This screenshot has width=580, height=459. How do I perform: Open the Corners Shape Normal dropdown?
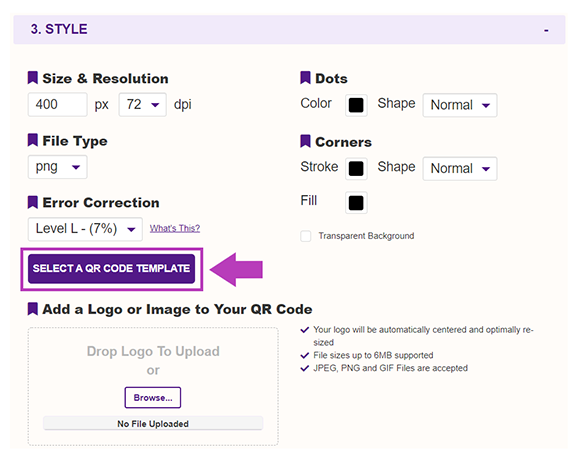[x=460, y=169]
